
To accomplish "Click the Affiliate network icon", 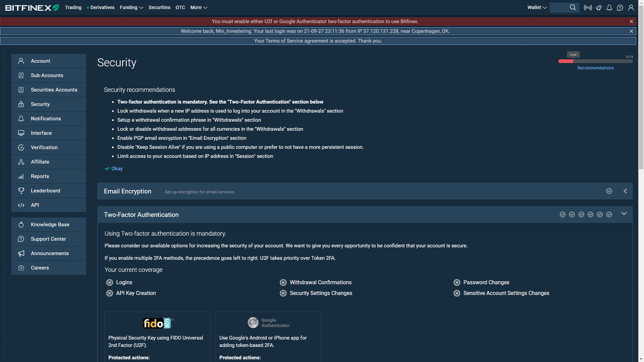I will pyautogui.click(x=21, y=162).
